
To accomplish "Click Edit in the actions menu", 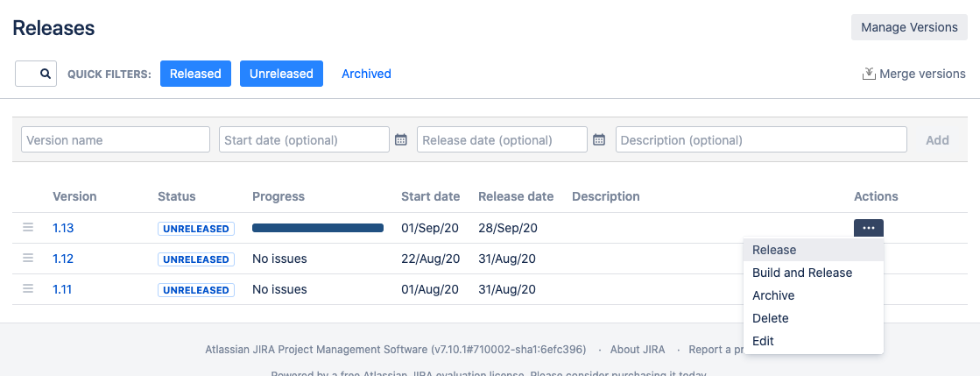I will pos(763,341).
